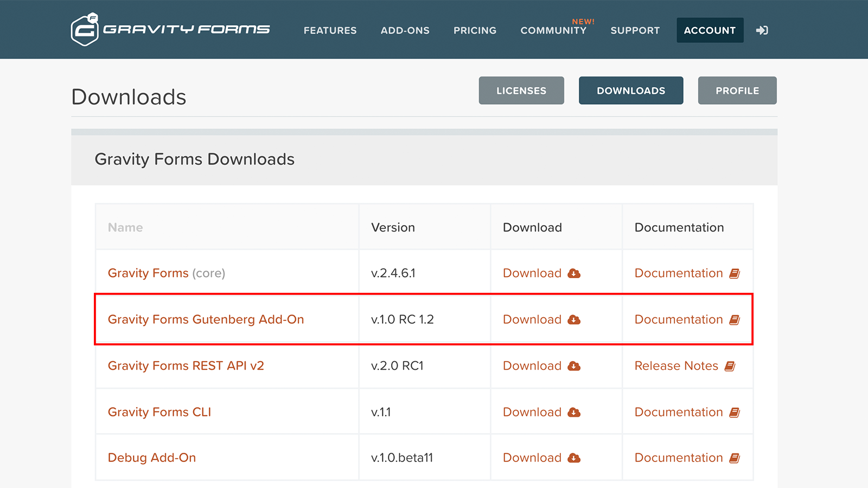Switch to the Licenses tab

pos(521,91)
